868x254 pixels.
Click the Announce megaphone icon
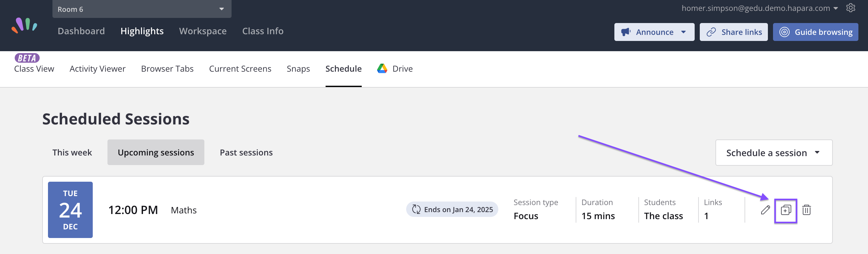coord(626,32)
